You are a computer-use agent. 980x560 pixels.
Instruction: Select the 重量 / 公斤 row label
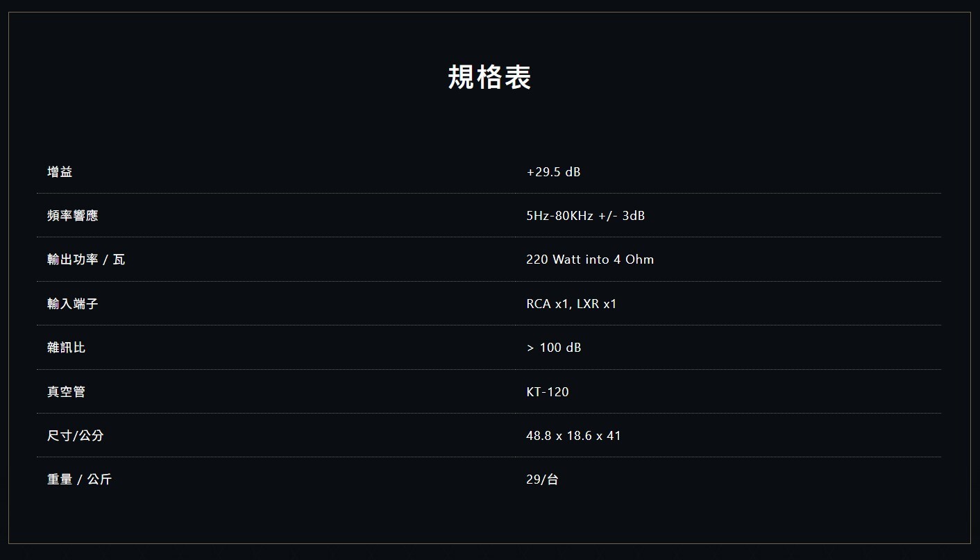point(79,480)
